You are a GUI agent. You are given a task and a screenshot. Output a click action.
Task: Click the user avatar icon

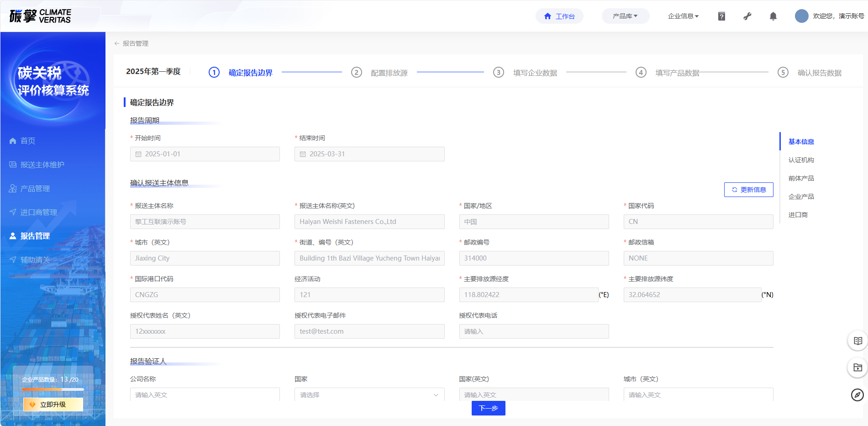(x=801, y=16)
